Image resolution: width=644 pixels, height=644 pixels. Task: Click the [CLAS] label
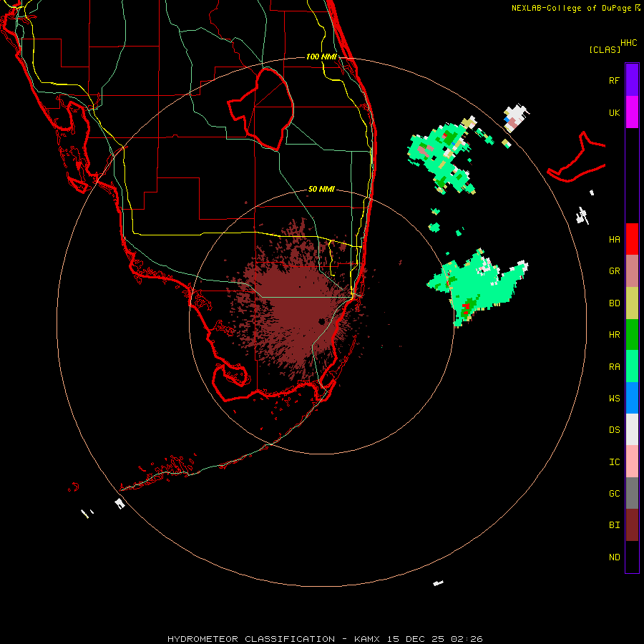605,49
